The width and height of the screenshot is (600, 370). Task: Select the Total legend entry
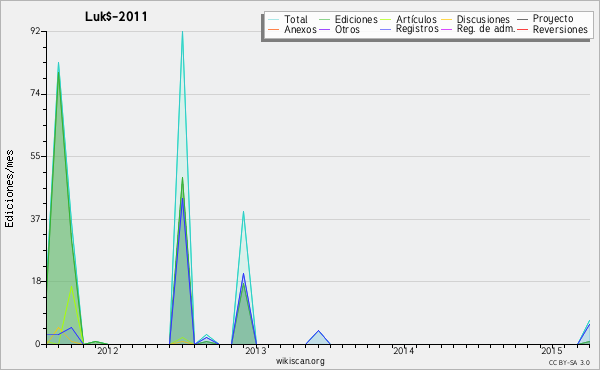pyautogui.click(x=296, y=19)
